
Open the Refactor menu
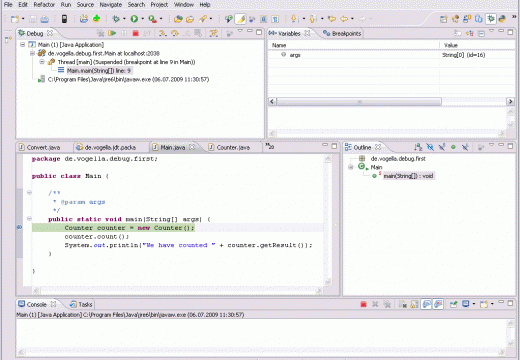44,5
